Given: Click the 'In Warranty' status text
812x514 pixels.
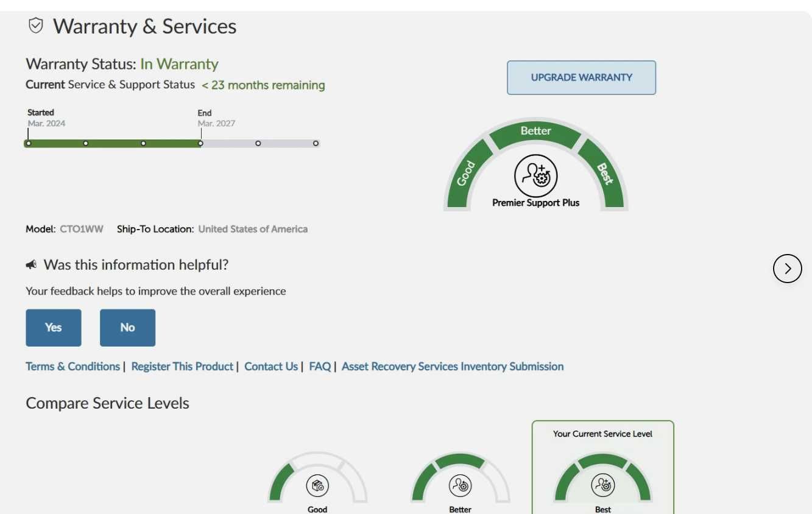Looking at the screenshot, I should (x=179, y=64).
